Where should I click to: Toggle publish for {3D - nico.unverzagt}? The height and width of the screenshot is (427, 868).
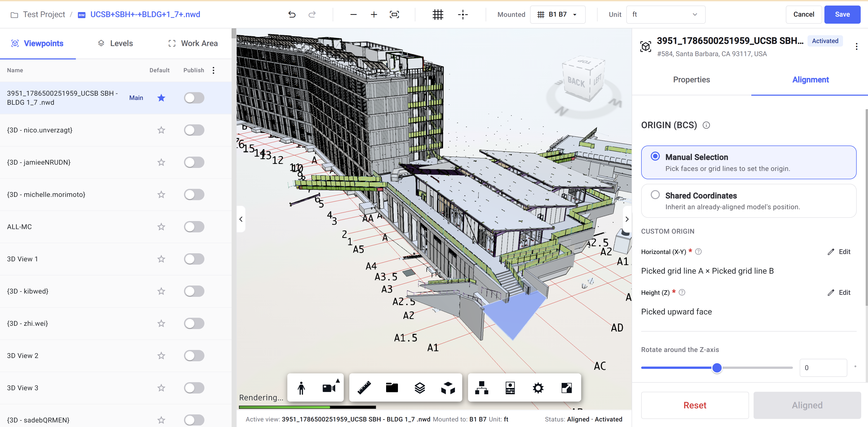pos(194,130)
